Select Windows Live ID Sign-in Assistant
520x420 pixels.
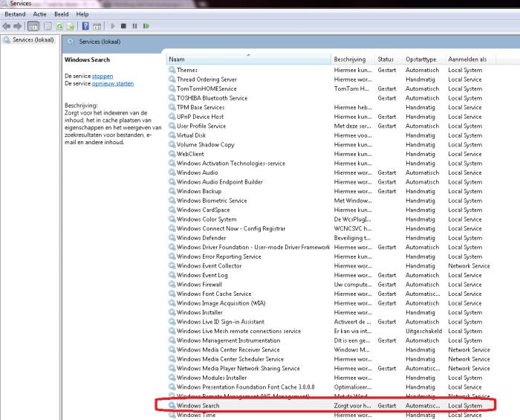(x=330, y=321)
